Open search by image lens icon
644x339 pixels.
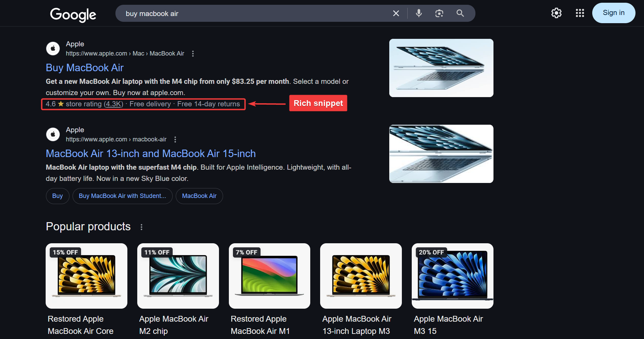pos(439,13)
